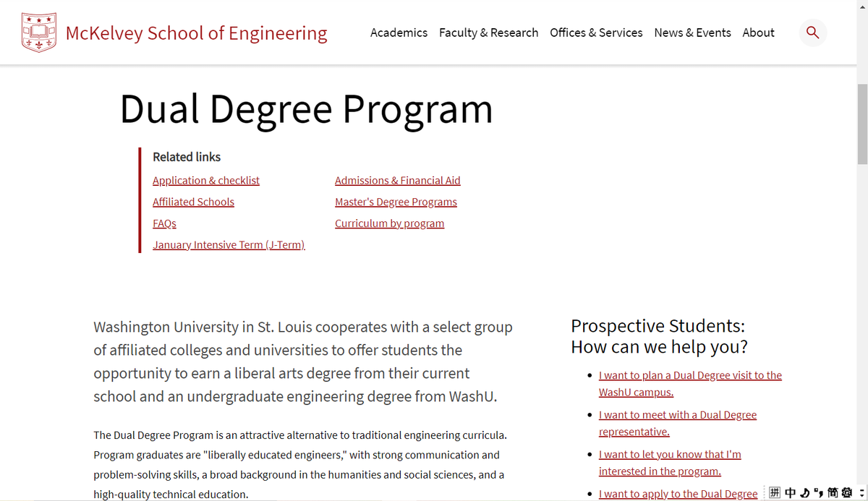This screenshot has width=868, height=501.
Task: Click the Pinyin input method icon
Action: click(x=775, y=493)
